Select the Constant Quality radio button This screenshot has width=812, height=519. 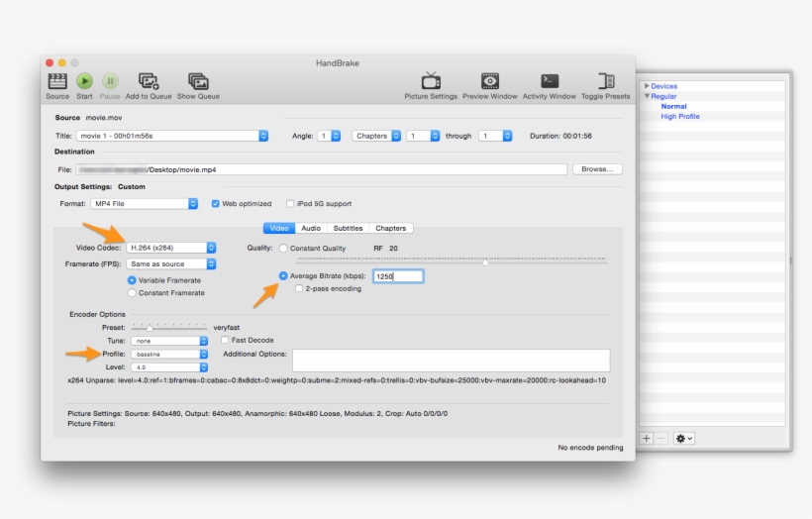pyautogui.click(x=283, y=248)
